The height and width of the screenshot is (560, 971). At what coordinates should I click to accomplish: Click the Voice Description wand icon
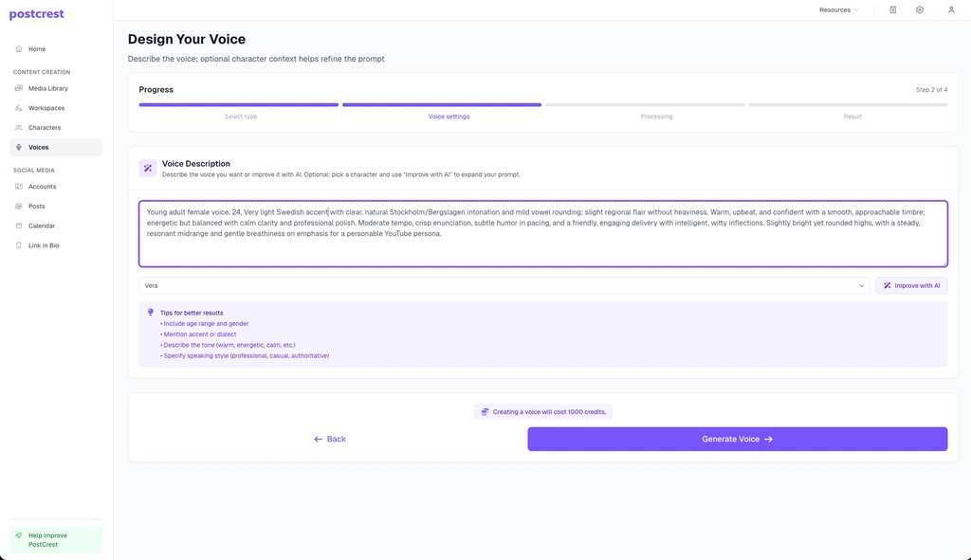pyautogui.click(x=147, y=167)
